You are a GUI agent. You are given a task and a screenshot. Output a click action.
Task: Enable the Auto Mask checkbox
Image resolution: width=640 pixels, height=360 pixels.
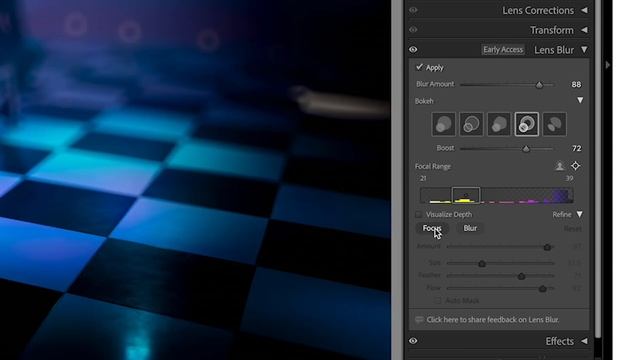coord(438,300)
